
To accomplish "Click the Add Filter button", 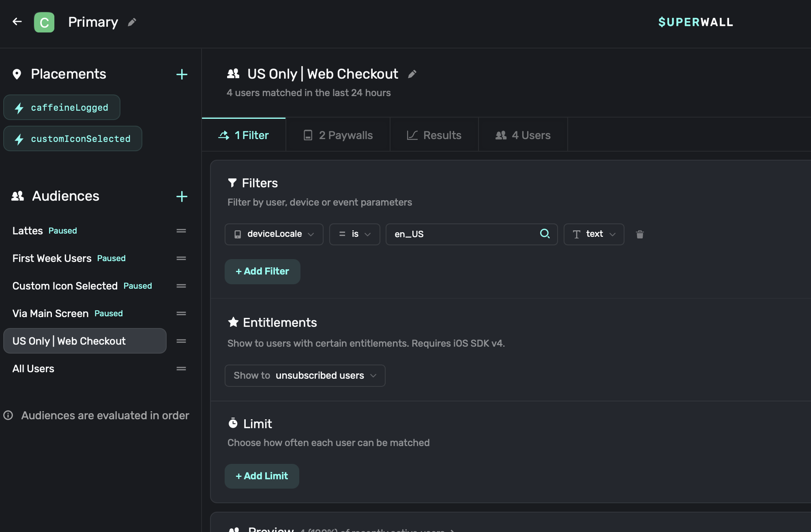I will (x=262, y=271).
